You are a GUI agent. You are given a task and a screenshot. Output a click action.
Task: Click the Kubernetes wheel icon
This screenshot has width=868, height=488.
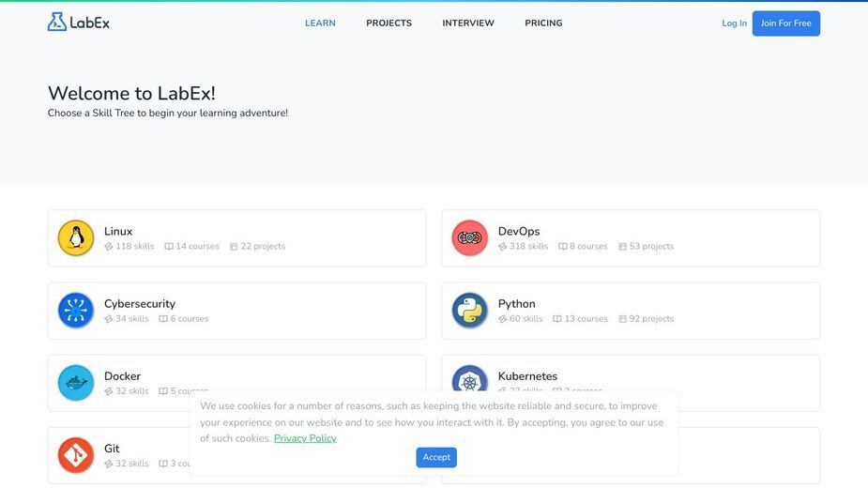(469, 379)
